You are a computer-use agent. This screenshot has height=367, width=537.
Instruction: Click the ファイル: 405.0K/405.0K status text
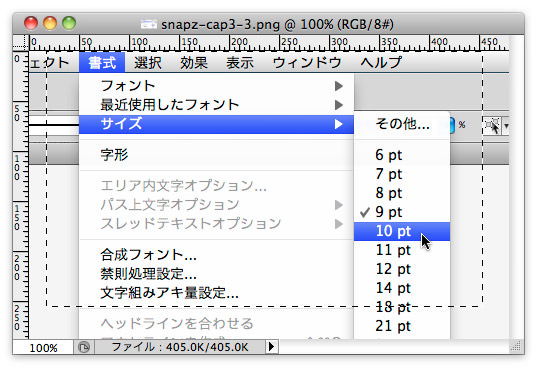coord(180,347)
